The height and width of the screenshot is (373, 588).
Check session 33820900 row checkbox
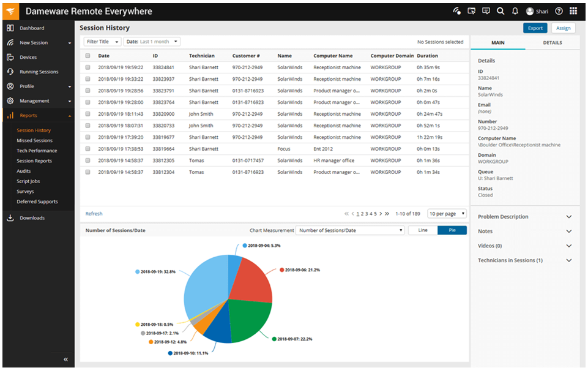click(87, 114)
